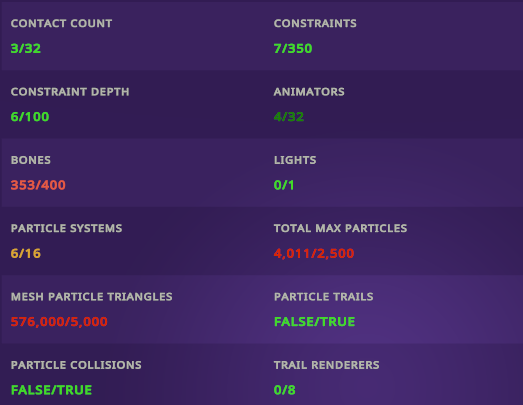This screenshot has height=405, width=523.
Task: Click the Particle Collisions FALSE/TRUE value
Action: [x=51, y=390]
